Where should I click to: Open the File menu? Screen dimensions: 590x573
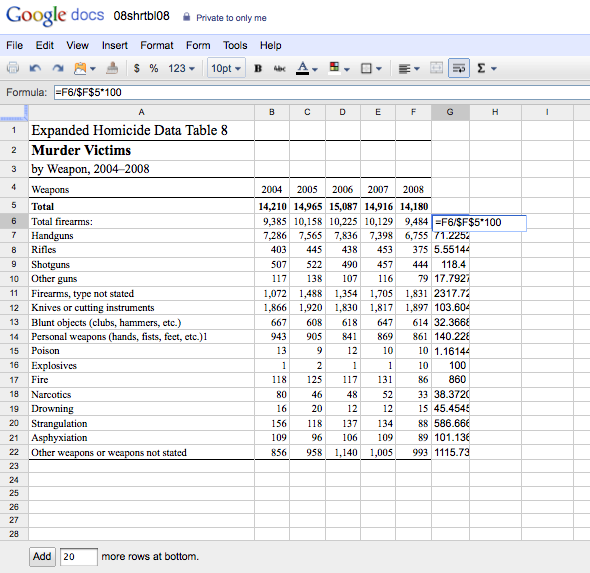click(14, 46)
